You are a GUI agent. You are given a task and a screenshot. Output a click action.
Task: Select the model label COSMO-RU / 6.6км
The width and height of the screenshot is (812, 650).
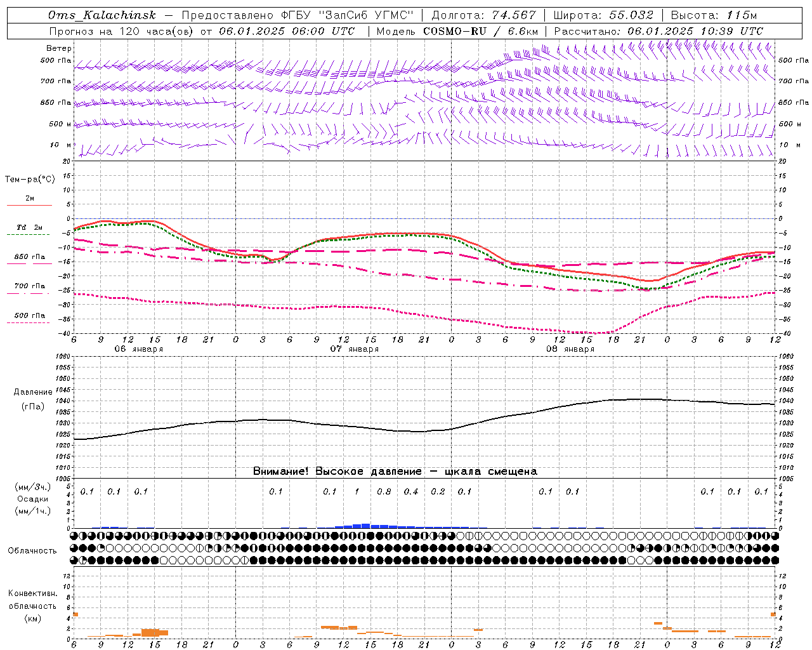(480, 31)
